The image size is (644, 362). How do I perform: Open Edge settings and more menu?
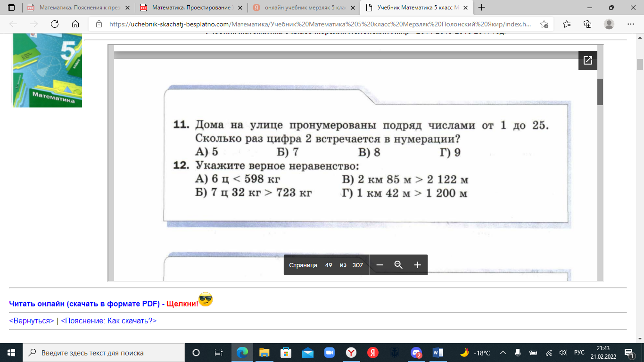[x=630, y=25]
